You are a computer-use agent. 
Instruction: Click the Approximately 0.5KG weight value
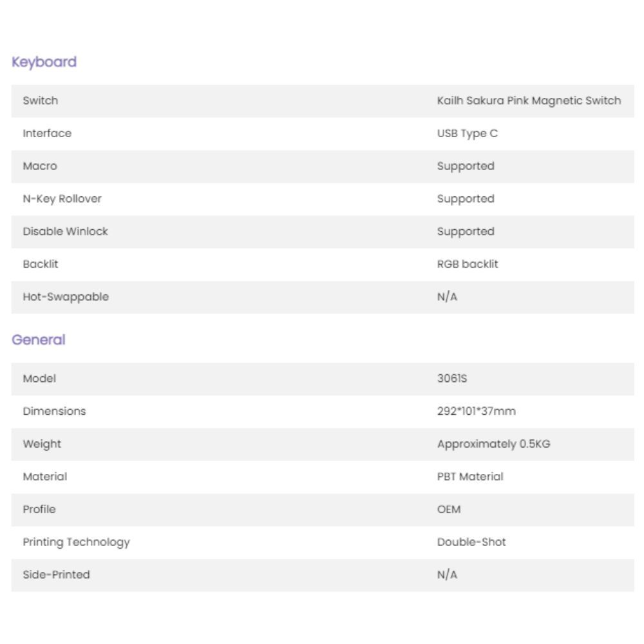(x=493, y=444)
